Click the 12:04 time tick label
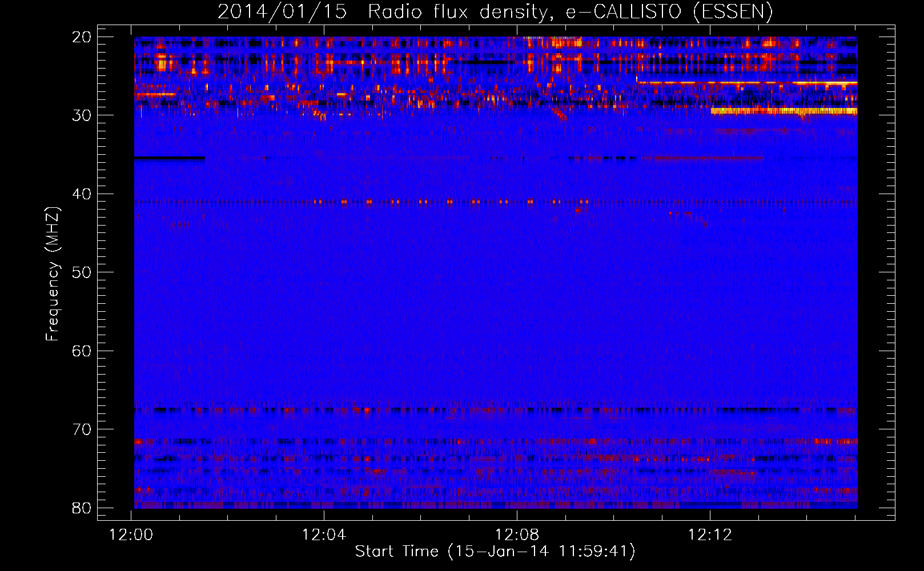The width and height of the screenshot is (924, 571). pyautogui.click(x=324, y=535)
